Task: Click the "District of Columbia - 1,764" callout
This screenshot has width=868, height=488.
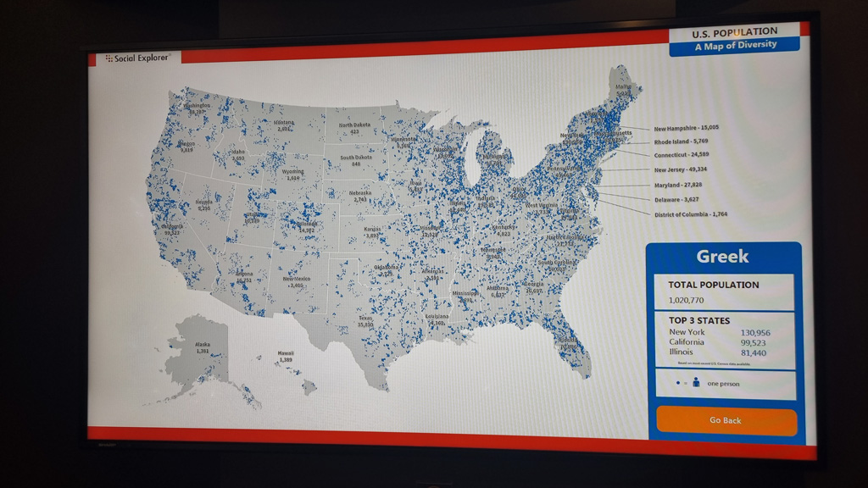Action: pos(691,214)
